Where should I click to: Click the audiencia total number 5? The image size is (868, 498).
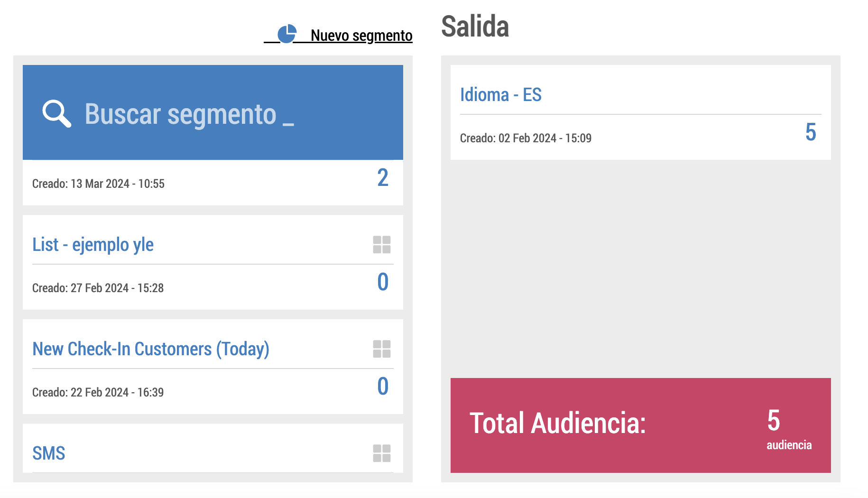(774, 421)
